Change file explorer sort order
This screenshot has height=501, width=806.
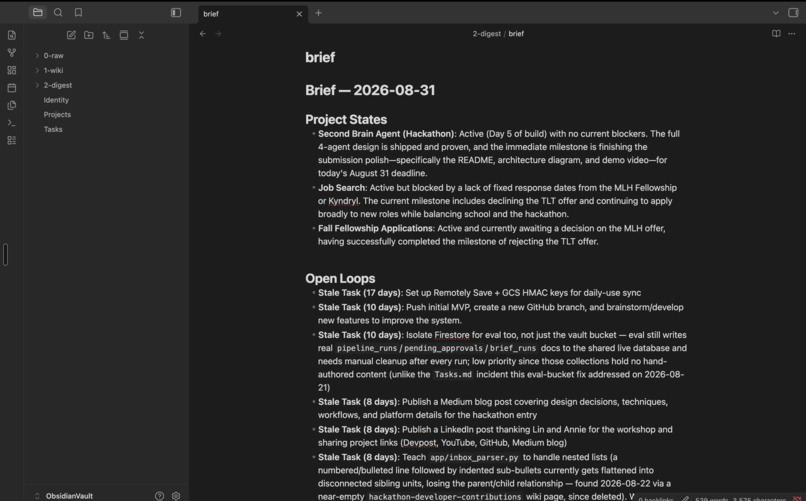click(x=106, y=35)
